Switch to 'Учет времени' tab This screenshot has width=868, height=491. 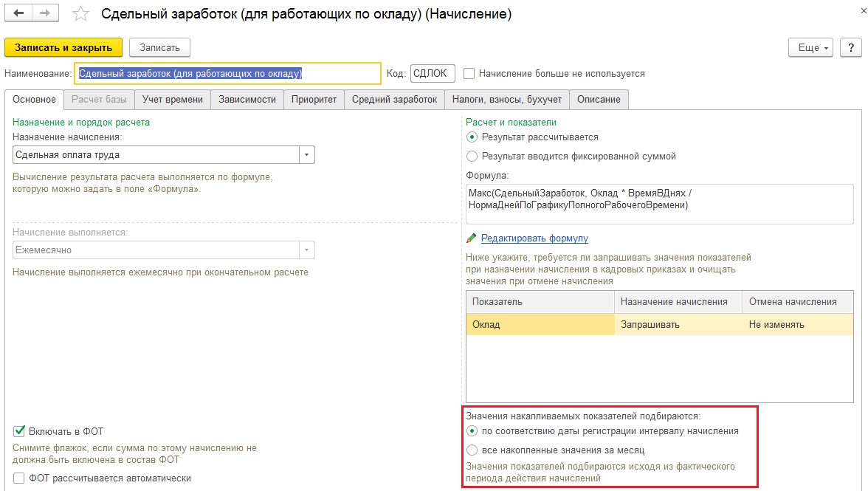(x=173, y=100)
